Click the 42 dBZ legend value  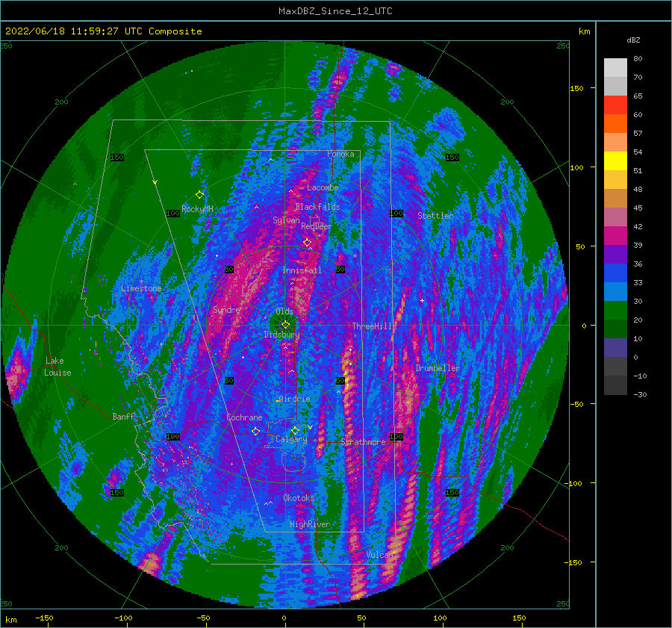pos(638,226)
